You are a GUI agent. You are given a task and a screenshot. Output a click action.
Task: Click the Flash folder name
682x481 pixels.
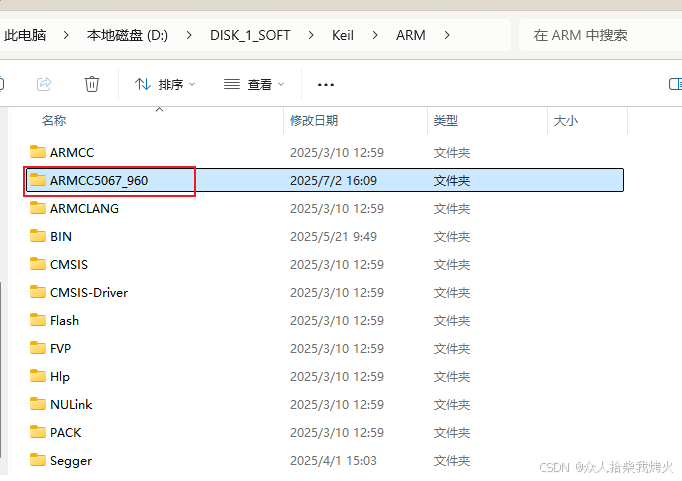click(64, 321)
